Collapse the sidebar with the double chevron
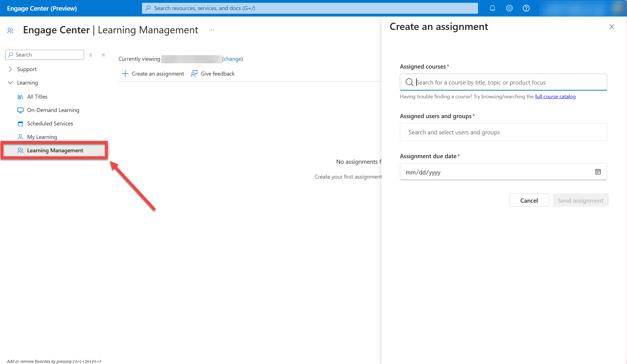627x364 pixels. [x=103, y=55]
